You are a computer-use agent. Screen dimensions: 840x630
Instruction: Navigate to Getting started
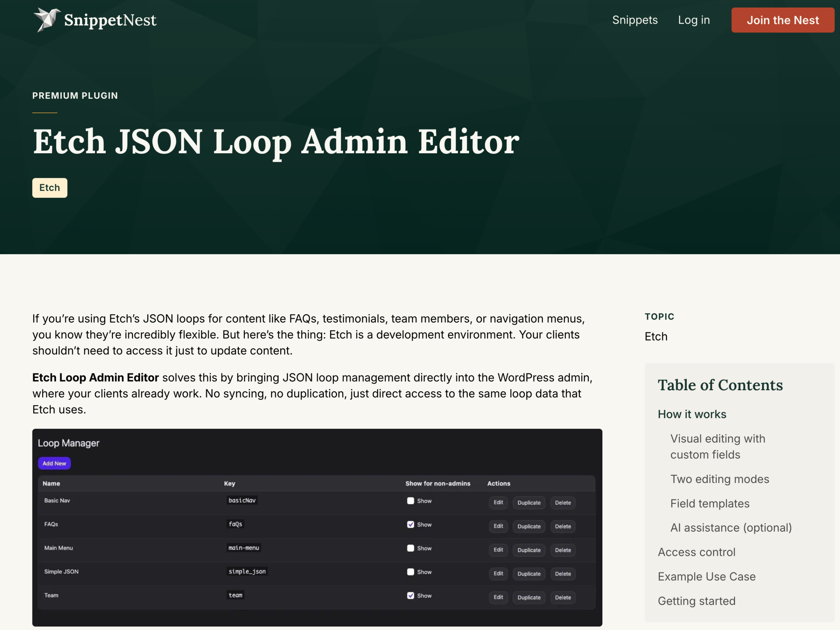click(697, 601)
